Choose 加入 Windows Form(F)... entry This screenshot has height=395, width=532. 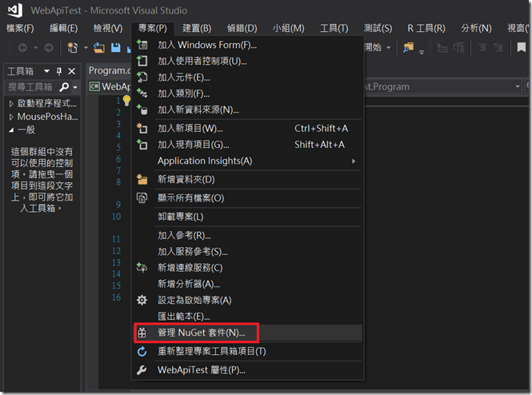pos(248,45)
